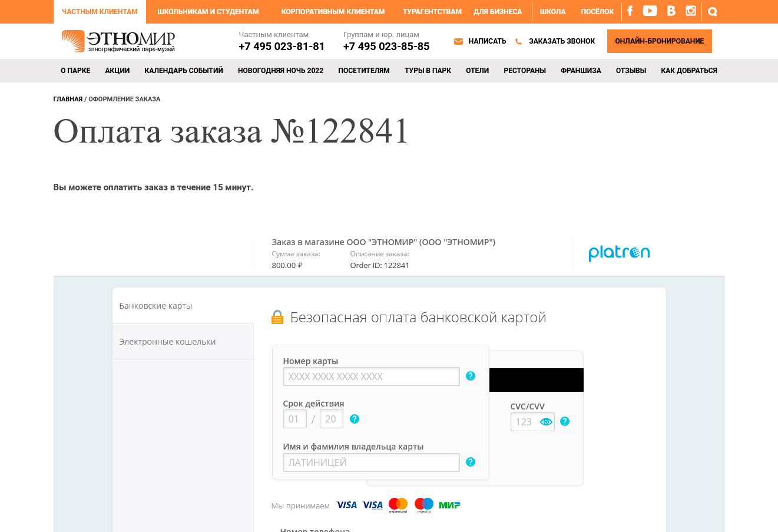Open the Для бизнеса section
The width and height of the screenshot is (778, 532).
click(x=498, y=12)
